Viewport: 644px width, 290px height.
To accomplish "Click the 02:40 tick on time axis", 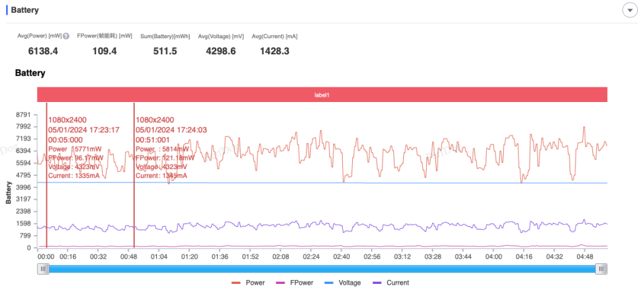I will tap(341, 256).
